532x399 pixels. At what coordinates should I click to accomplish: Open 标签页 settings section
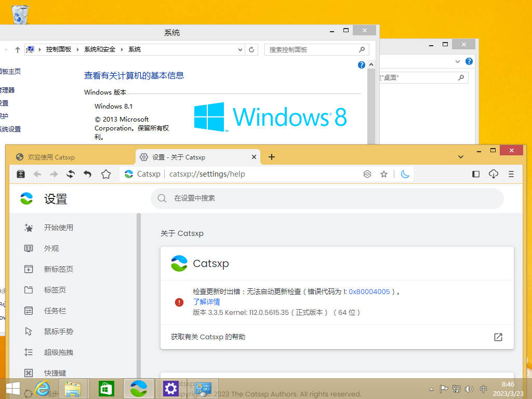tap(55, 290)
